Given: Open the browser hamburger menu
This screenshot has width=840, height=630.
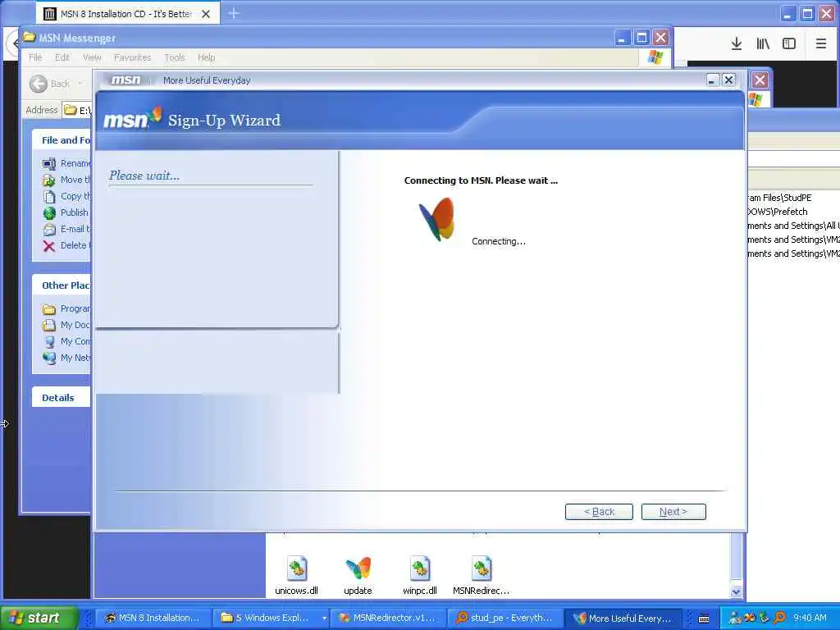Looking at the screenshot, I should click(x=820, y=43).
